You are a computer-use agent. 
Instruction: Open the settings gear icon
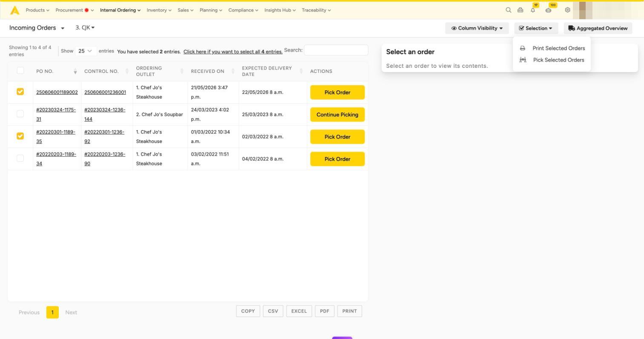click(x=567, y=10)
